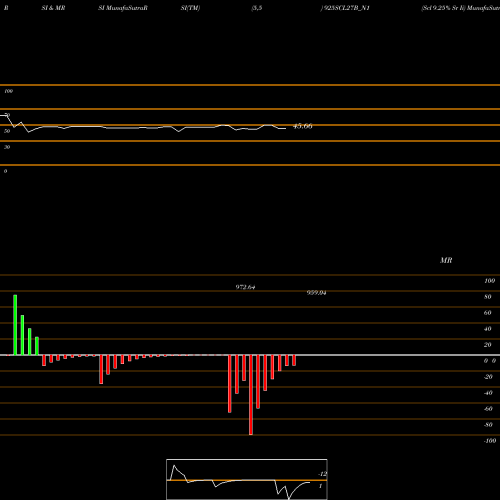
Task: Click the MR axis label 80
Action: click(487, 297)
